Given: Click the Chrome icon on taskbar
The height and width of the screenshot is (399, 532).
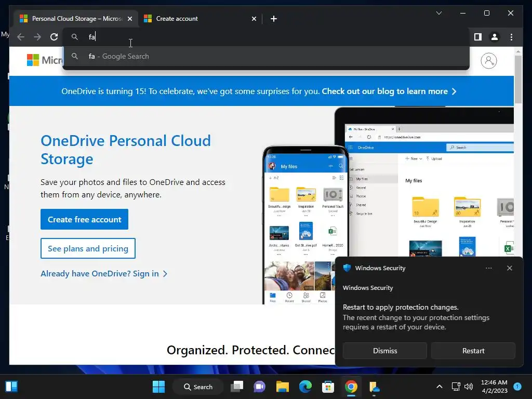Looking at the screenshot, I should click(x=351, y=387).
